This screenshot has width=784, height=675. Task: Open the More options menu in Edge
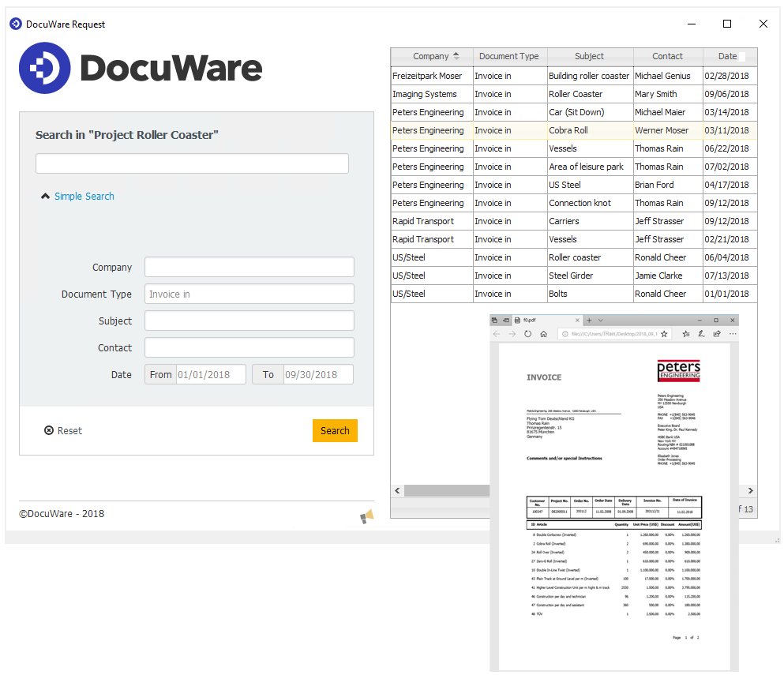pos(733,333)
